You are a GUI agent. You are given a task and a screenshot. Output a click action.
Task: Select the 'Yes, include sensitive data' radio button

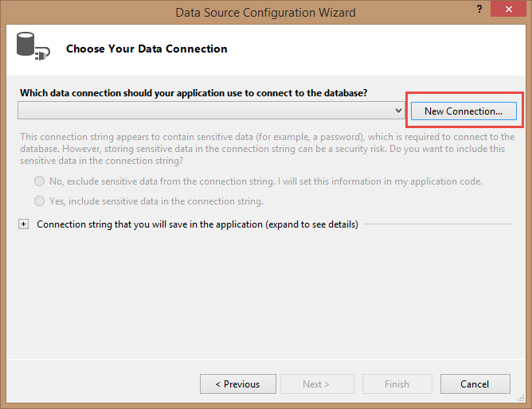click(x=39, y=201)
